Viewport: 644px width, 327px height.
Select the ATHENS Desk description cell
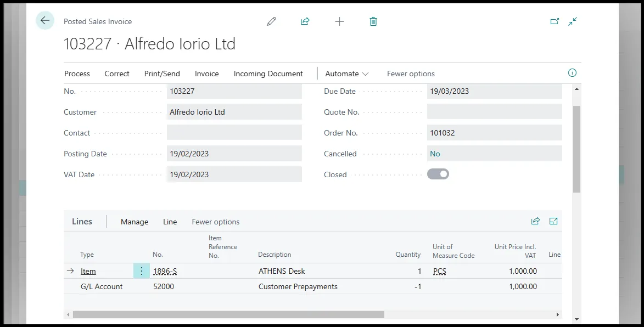282,271
